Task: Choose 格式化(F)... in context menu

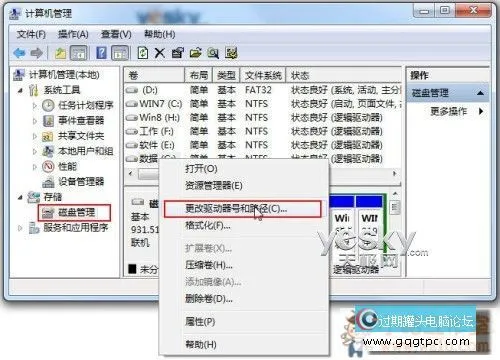Action: coord(244,226)
